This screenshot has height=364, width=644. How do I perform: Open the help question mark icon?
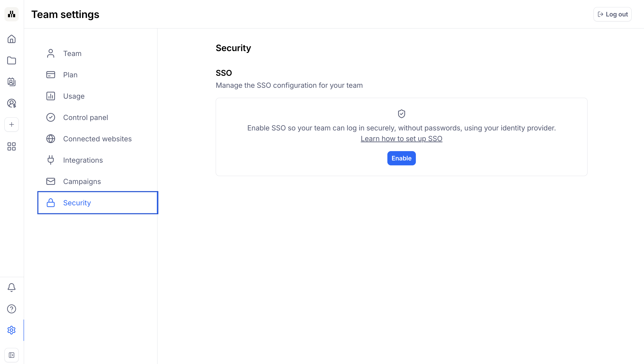point(12,309)
